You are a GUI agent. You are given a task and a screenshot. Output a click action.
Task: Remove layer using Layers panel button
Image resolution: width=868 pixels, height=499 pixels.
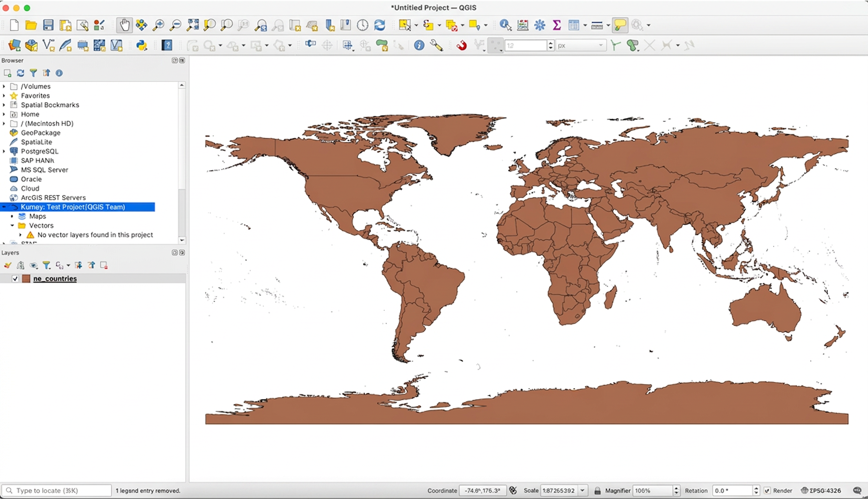[x=104, y=265]
